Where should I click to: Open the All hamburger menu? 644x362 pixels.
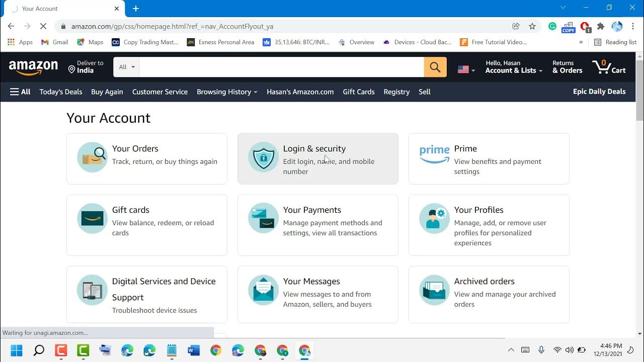pyautogui.click(x=20, y=92)
